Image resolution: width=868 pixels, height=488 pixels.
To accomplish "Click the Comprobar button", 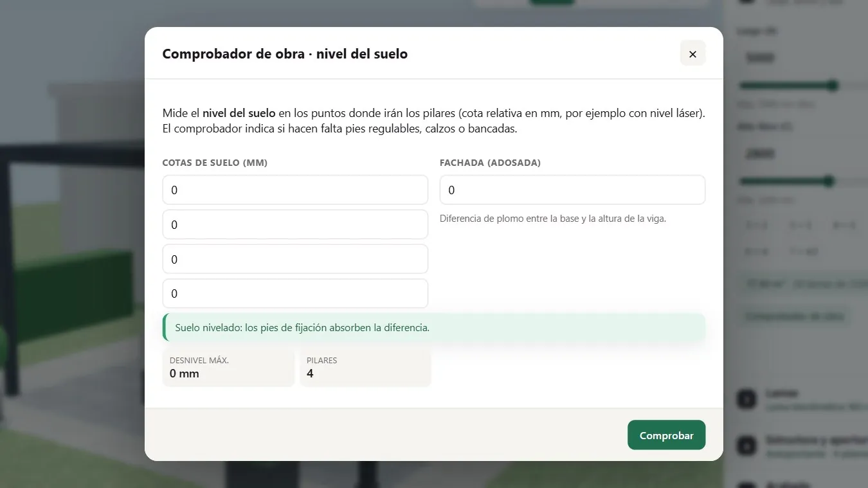I will [666, 435].
